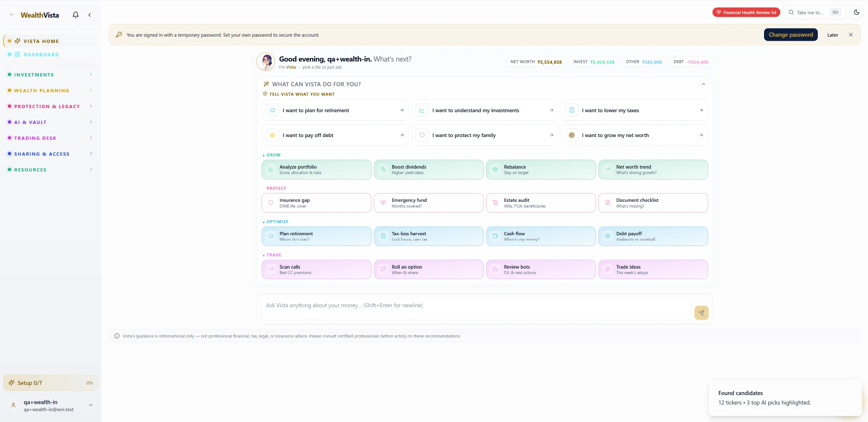Open Financial Health Review badge
The width and height of the screenshot is (868, 422).
[746, 12]
